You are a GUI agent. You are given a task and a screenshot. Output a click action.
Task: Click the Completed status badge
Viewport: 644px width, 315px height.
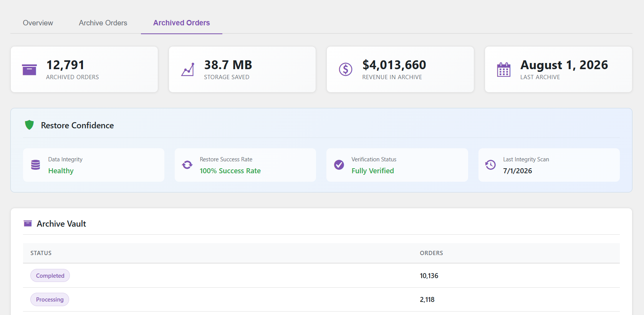[50, 275]
